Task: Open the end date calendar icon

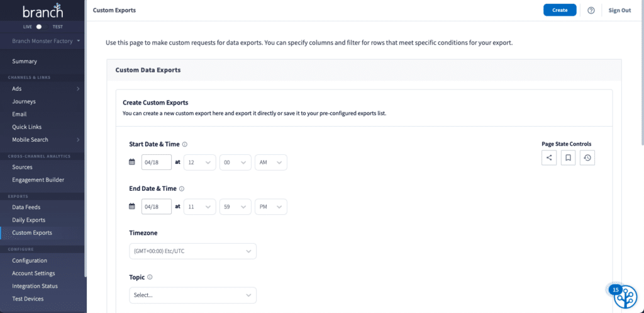Action: [x=132, y=207]
